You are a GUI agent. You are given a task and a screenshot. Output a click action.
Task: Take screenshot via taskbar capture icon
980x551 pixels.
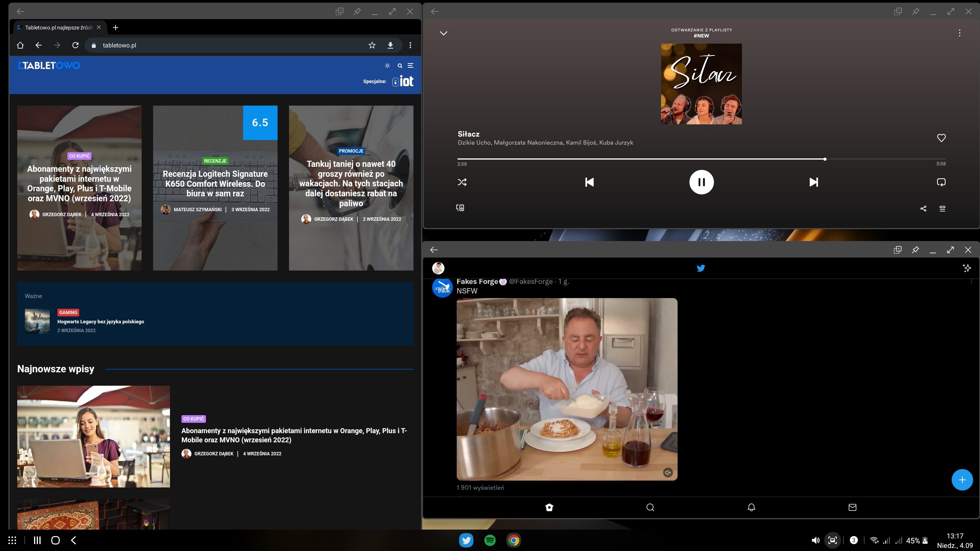click(x=833, y=540)
